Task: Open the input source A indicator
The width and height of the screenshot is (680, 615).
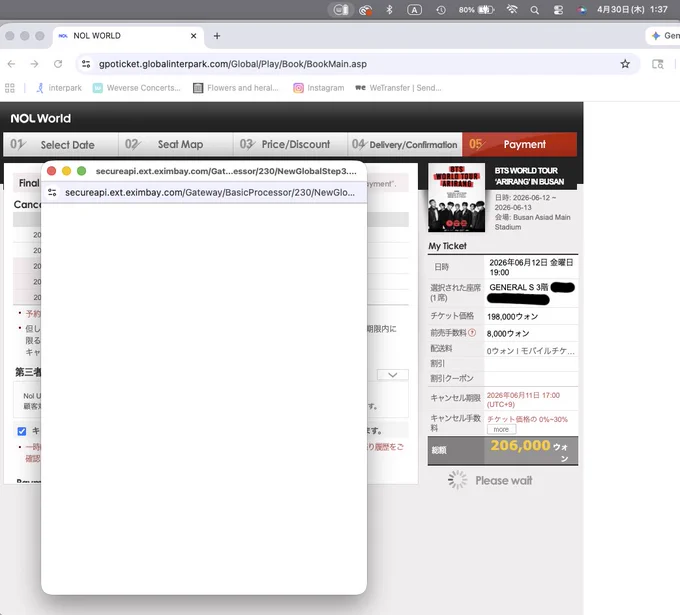Action: pos(414,10)
